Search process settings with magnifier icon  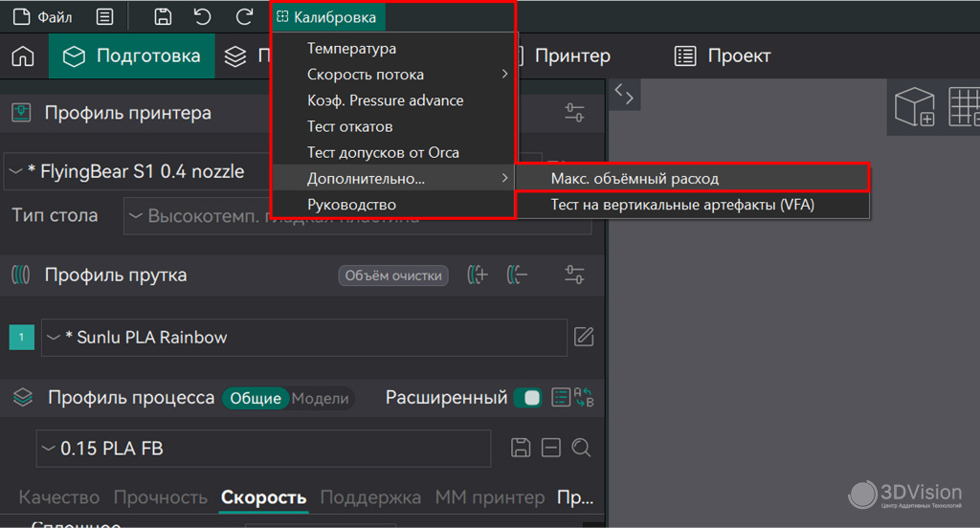[x=581, y=448]
